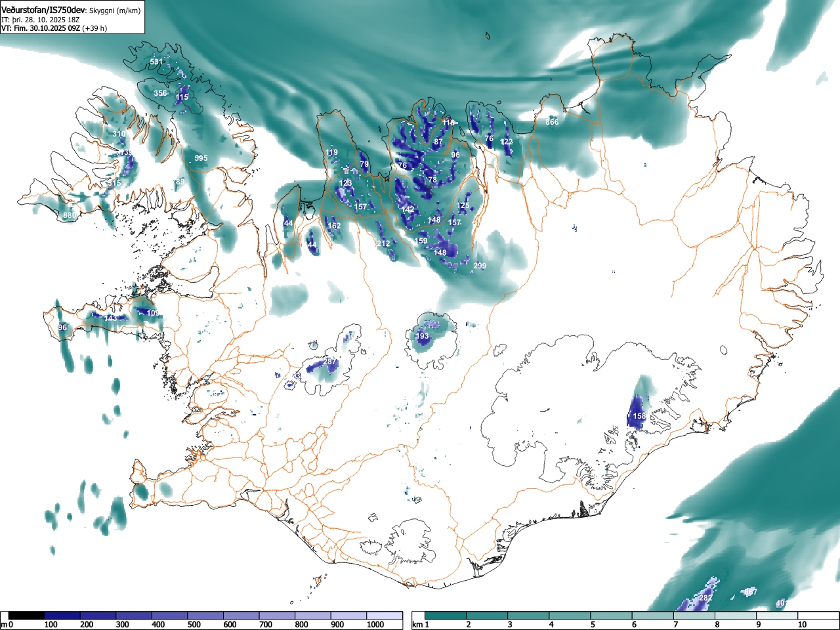This screenshot has height=630, width=840.
Task: Click the '193' value on central glacier
Action: click(422, 336)
